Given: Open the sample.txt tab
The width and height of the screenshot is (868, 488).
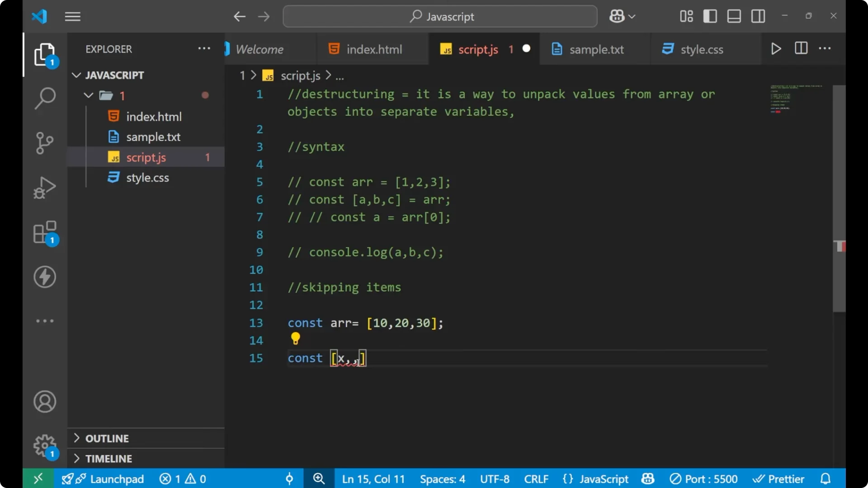Looking at the screenshot, I should 596,50.
